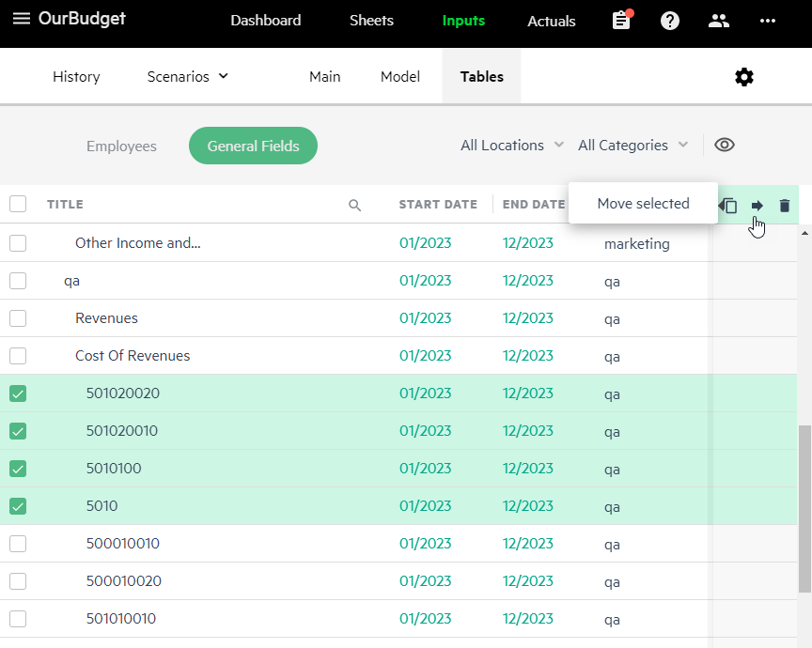Click end date of the 5010100 row
The image size is (812, 648).
click(527, 469)
